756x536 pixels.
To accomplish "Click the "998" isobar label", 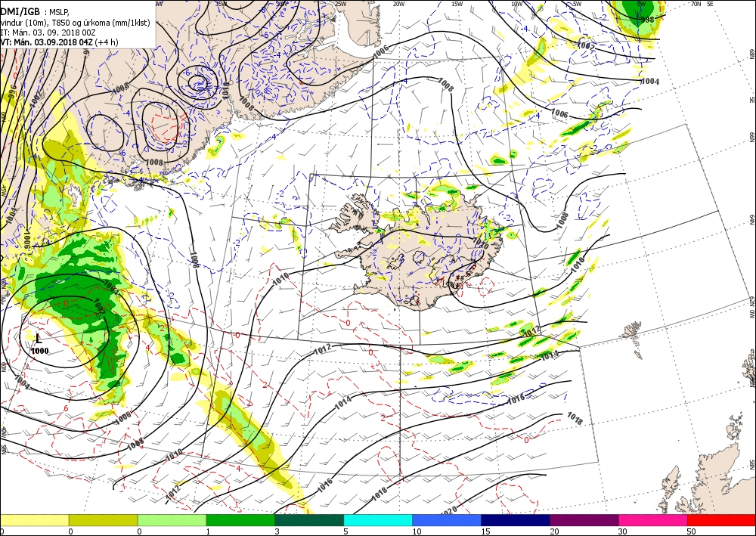I will pyautogui.click(x=648, y=20).
